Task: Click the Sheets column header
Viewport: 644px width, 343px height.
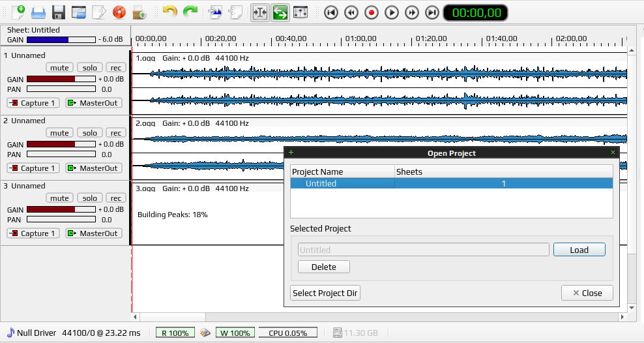Action: [504, 171]
